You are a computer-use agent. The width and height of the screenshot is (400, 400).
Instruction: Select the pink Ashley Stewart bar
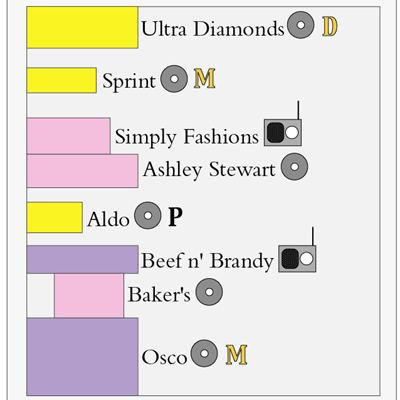point(82,171)
